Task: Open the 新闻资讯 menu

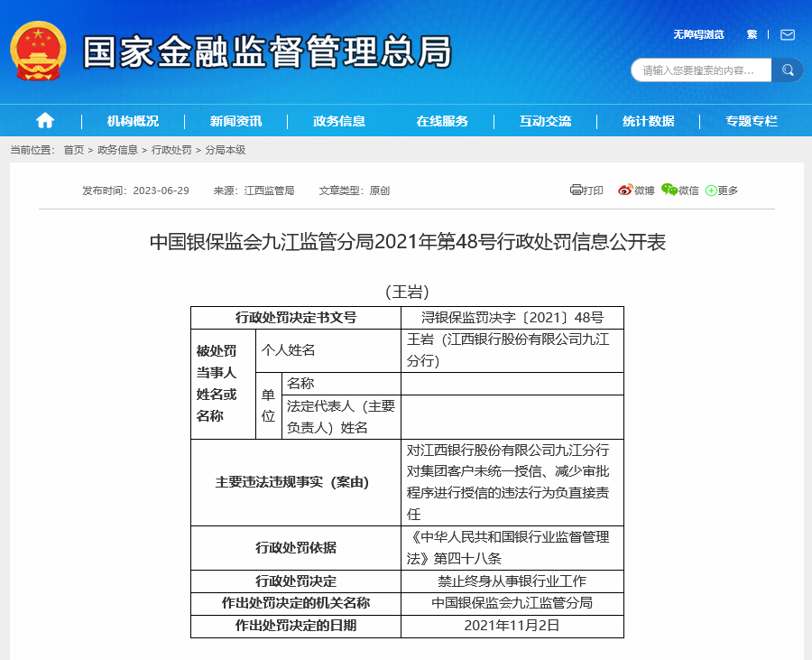Action: 235,121
